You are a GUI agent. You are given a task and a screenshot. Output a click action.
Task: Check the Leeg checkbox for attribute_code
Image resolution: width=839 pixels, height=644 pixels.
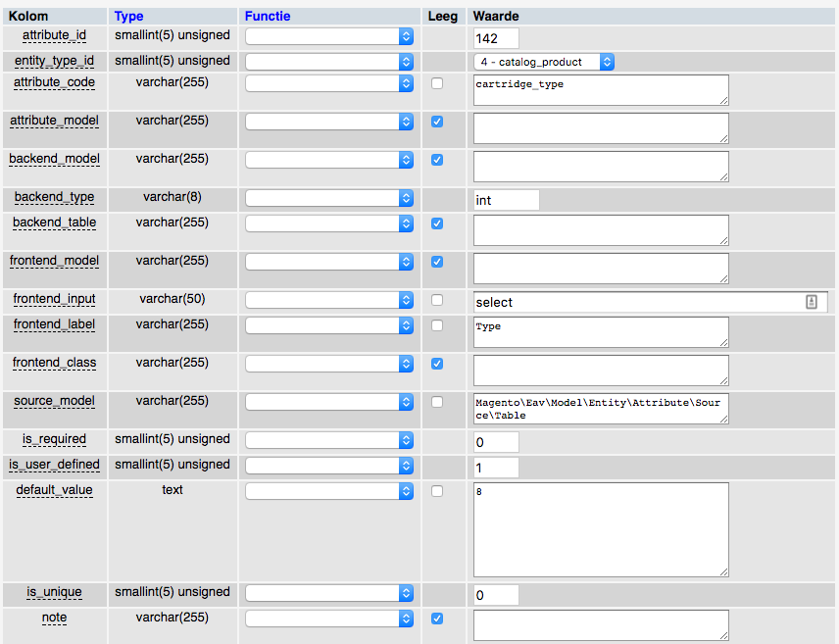(436, 83)
